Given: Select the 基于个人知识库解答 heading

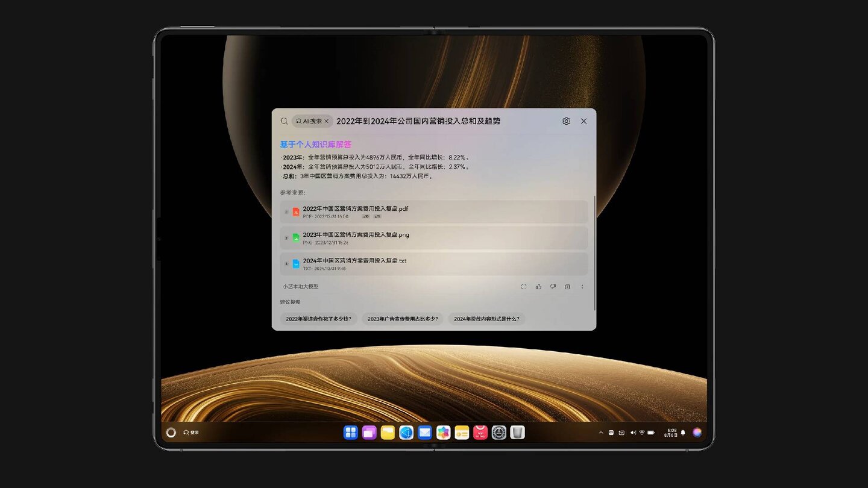Looking at the screenshot, I should (315, 145).
